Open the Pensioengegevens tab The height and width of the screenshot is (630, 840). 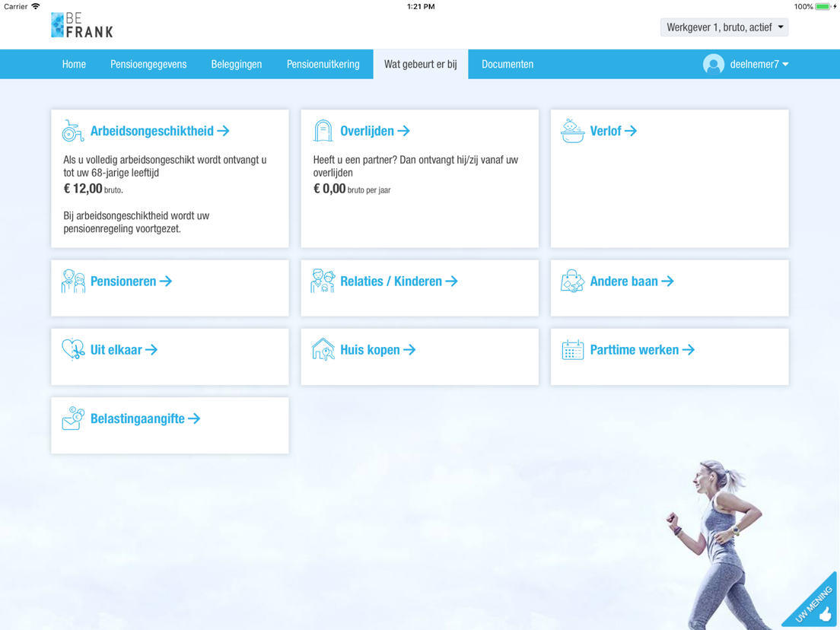click(x=148, y=64)
